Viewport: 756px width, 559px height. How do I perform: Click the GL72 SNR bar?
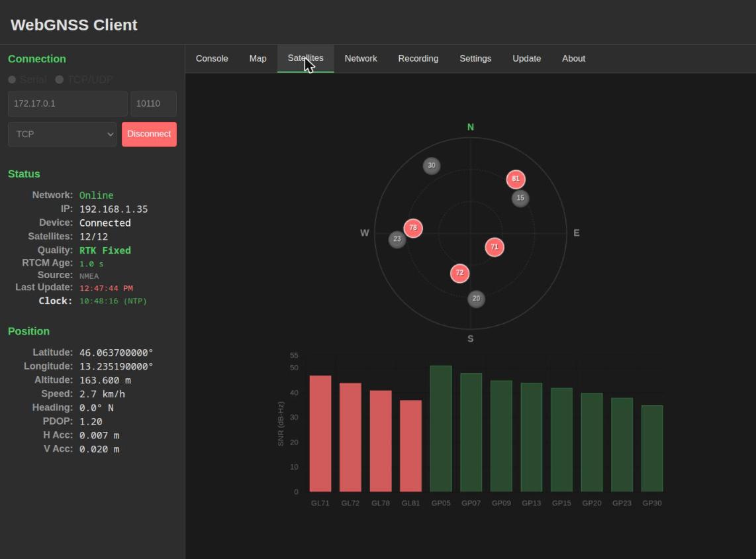(x=350, y=437)
